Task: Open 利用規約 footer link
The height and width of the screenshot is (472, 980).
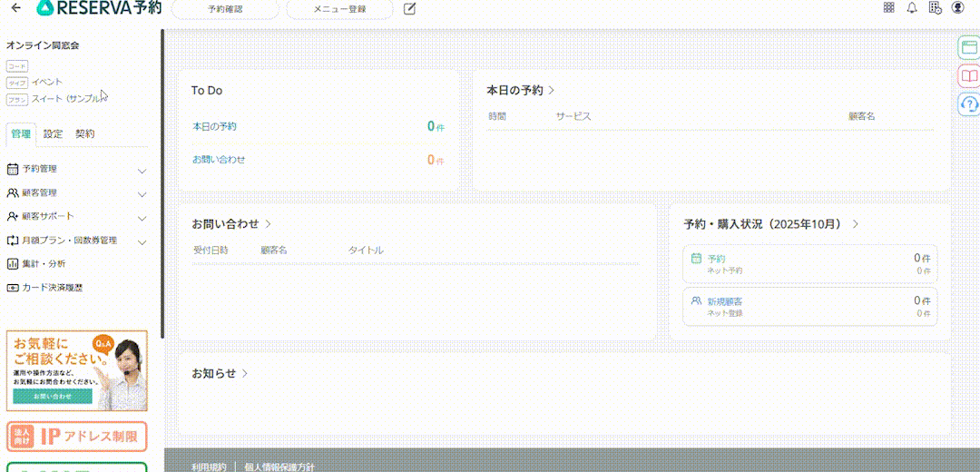Action: coord(209,467)
